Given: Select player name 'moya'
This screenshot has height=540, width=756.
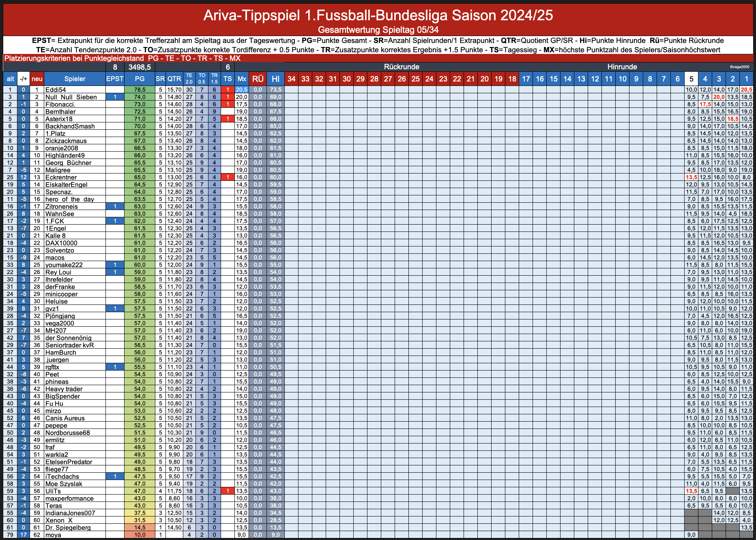Looking at the screenshot, I should coord(53,535).
